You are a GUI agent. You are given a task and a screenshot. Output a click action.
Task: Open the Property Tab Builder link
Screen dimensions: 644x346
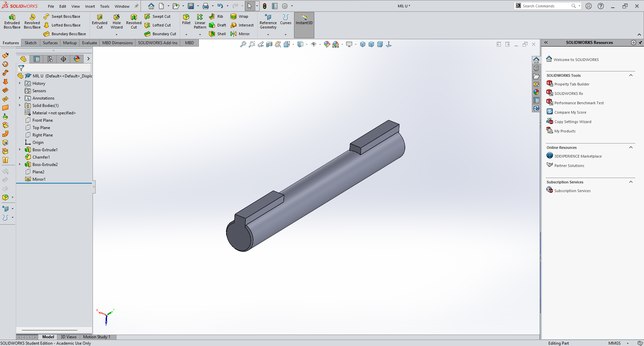point(572,84)
